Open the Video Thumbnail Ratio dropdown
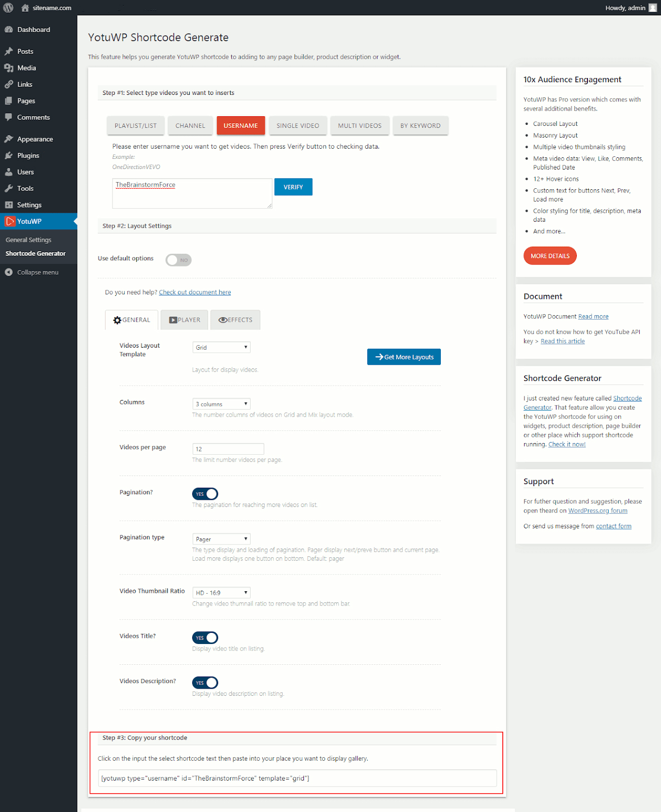661x812 pixels. point(222,593)
